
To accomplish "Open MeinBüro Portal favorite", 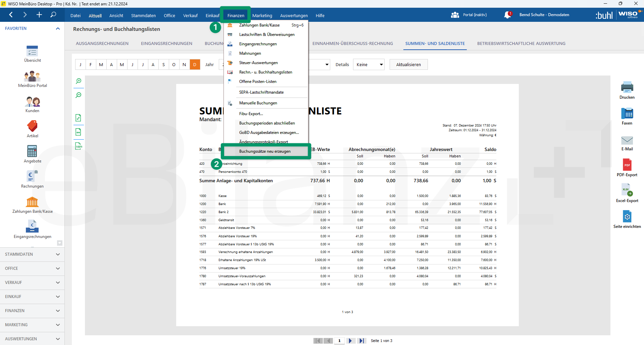I will click(32, 79).
